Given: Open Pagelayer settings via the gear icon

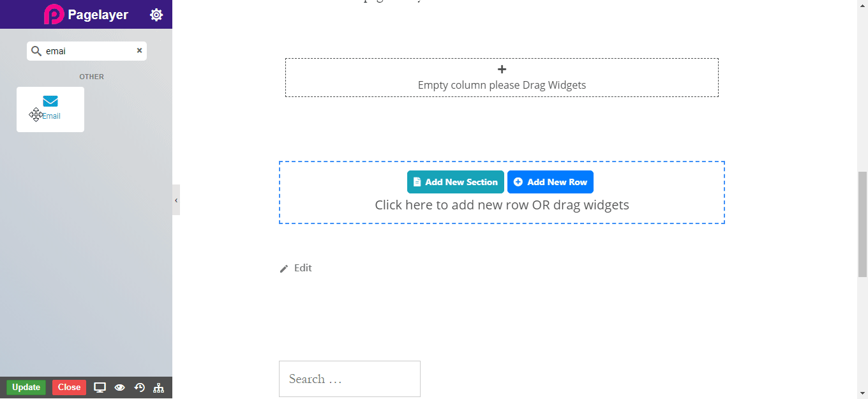Looking at the screenshot, I should point(156,14).
